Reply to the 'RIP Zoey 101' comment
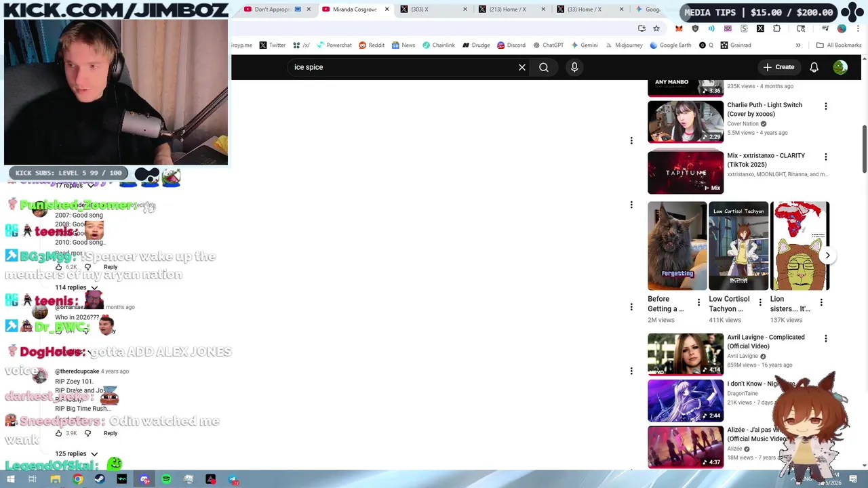This screenshot has width=868, height=488. (111, 433)
